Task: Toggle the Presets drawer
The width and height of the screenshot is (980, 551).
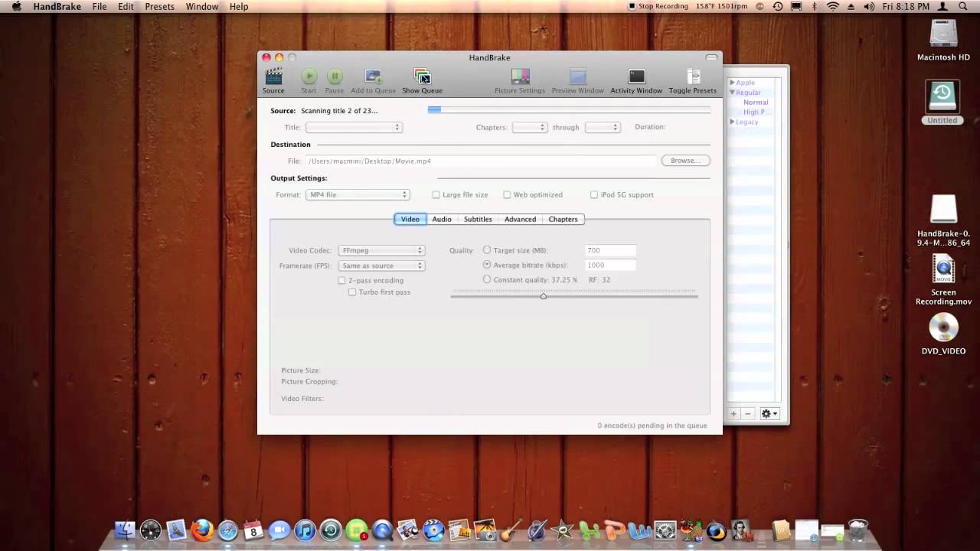Action: click(x=693, y=81)
